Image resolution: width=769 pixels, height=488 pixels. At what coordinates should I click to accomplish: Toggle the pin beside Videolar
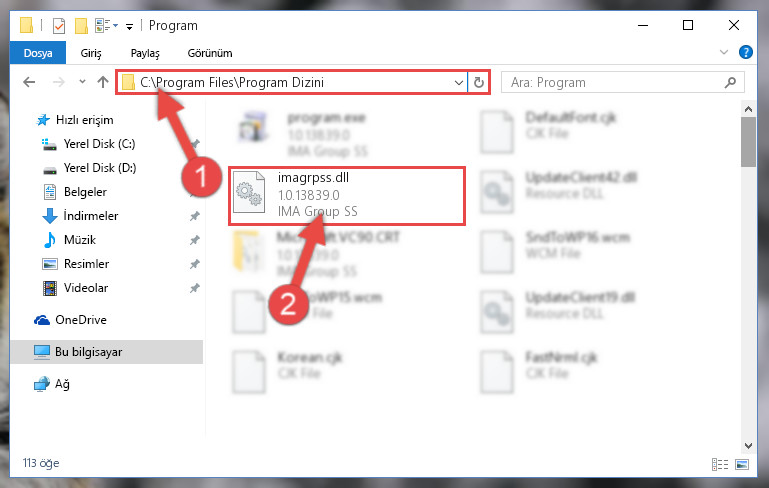point(195,288)
